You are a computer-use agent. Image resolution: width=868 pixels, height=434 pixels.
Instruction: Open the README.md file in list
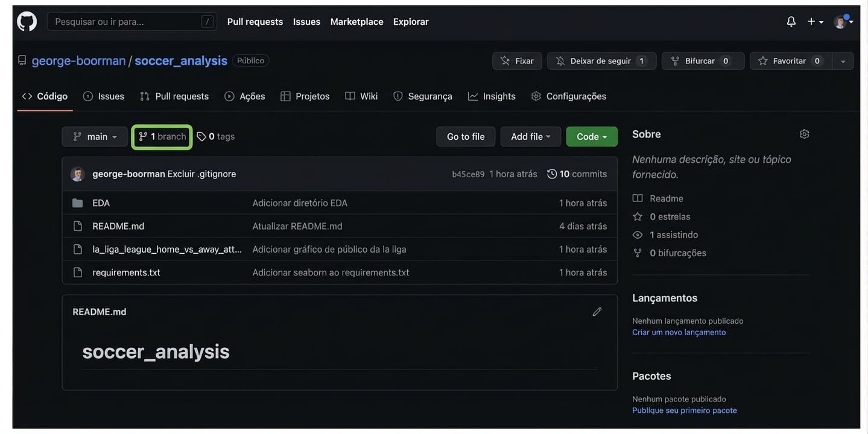click(x=118, y=226)
